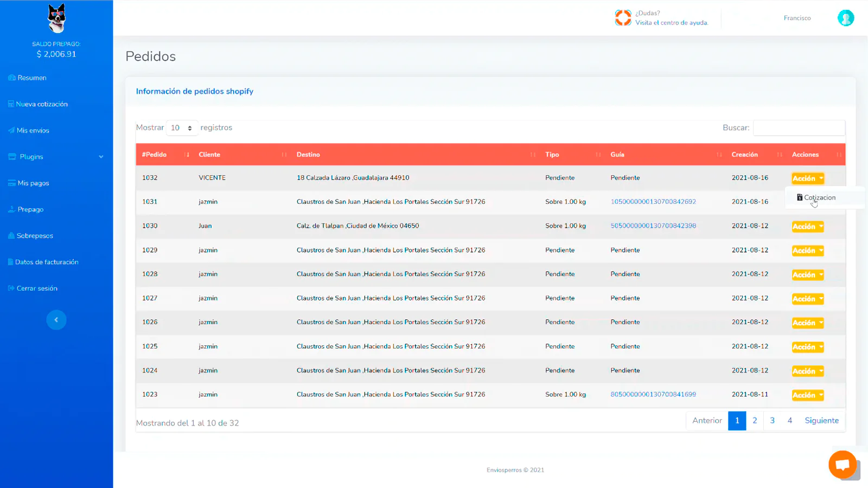Go to page 2 of orders
The image size is (868, 488).
coord(755,421)
